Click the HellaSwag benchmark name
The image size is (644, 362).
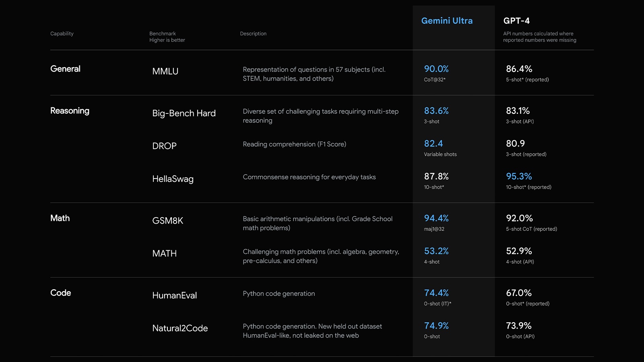click(x=173, y=179)
